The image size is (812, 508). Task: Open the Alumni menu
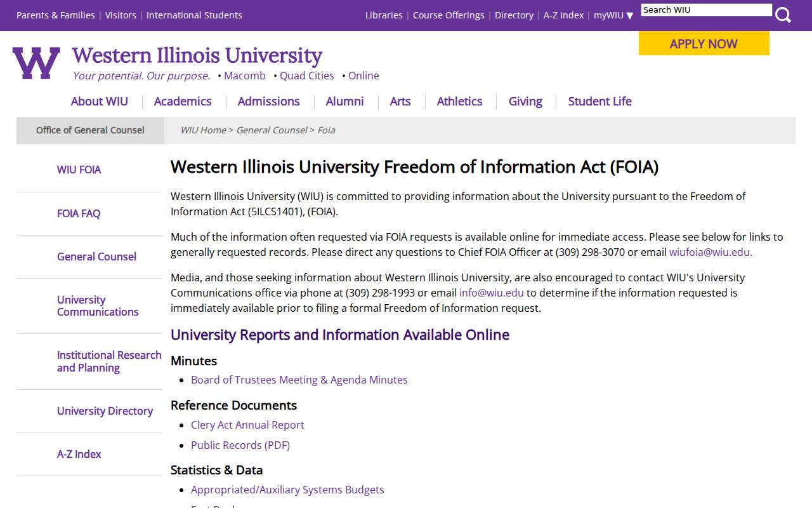[x=345, y=102]
